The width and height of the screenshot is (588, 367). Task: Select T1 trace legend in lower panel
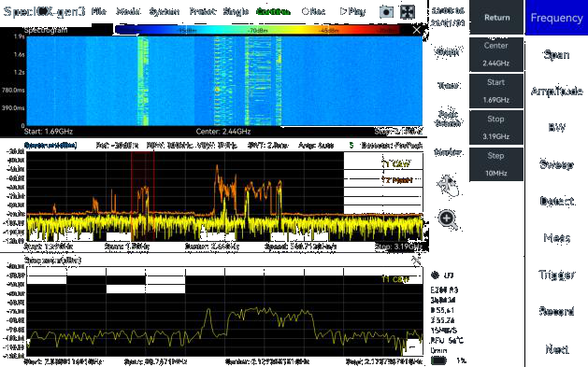(395, 279)
